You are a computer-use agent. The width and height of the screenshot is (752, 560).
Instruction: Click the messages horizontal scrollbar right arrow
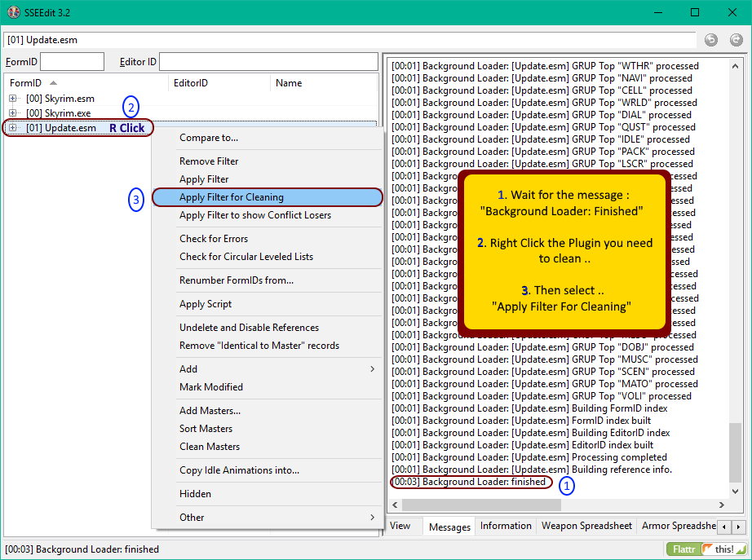coord(721,505)
